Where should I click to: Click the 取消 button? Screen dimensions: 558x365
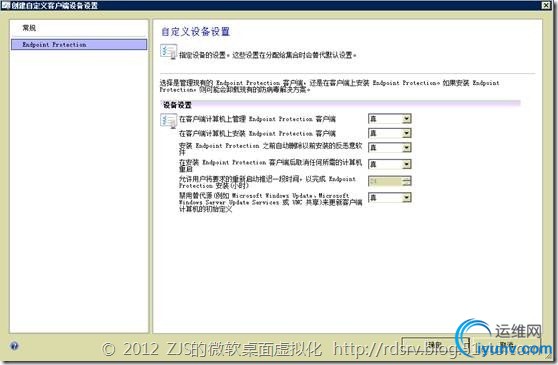[x=506, y=345]
